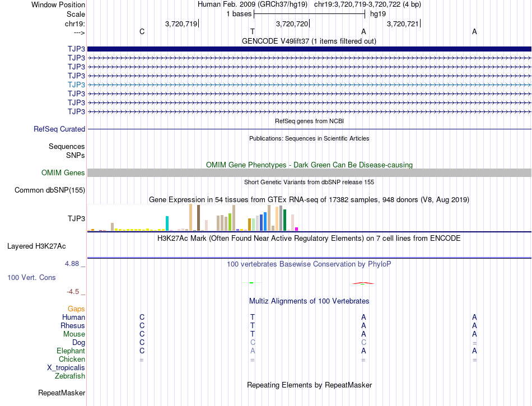Click the '1 bases' scale bar text

(x=239, y=14)
